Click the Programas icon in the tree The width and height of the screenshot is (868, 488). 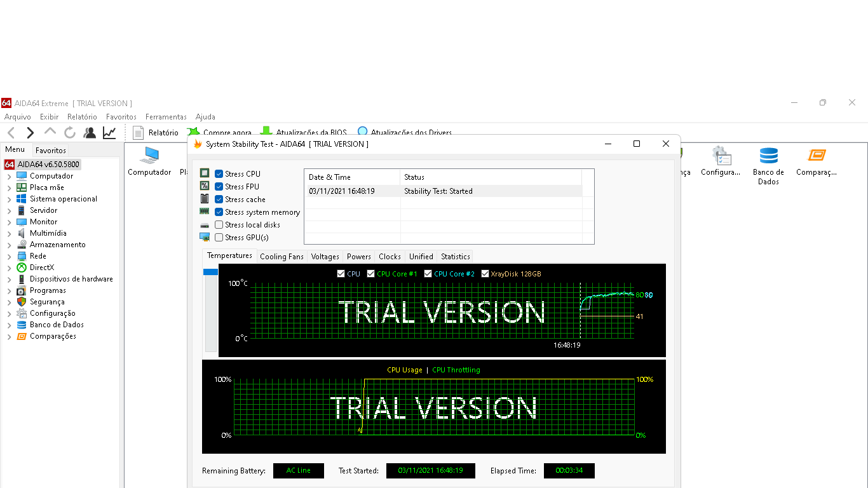(x=22, y=290)
